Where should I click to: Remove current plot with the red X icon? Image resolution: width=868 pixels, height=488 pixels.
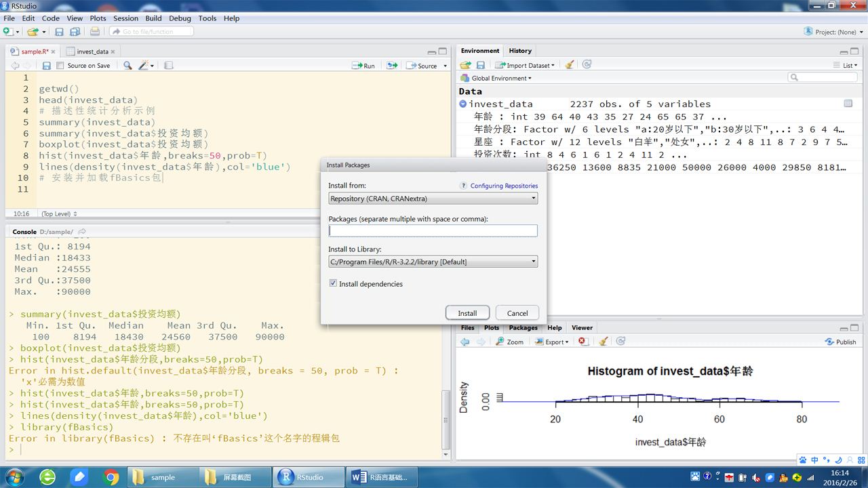coord(583,342)
